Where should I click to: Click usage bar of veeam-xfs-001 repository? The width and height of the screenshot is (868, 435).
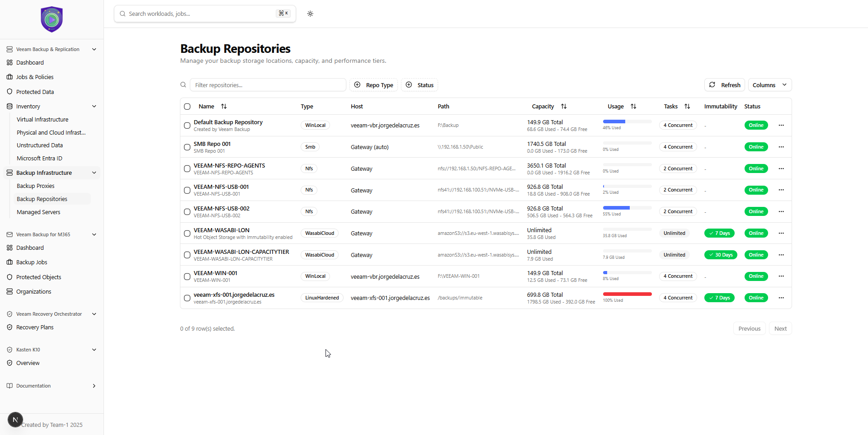coord(627,294)
